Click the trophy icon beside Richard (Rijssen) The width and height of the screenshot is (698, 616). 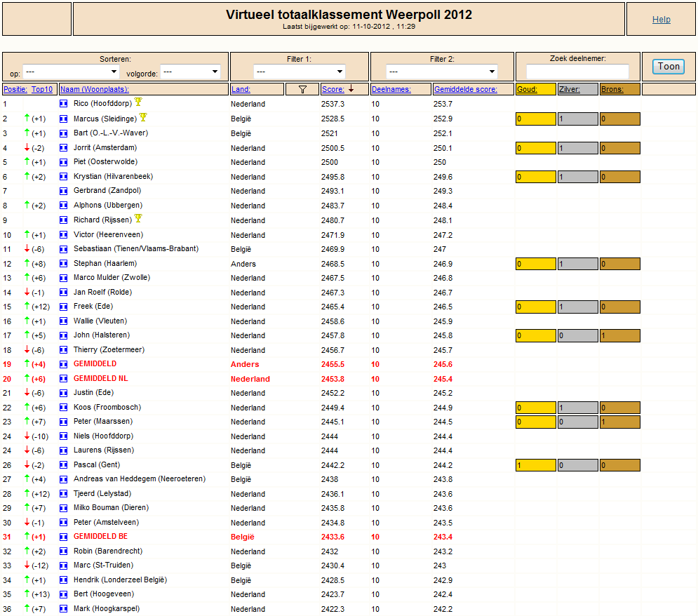point(138,218)
